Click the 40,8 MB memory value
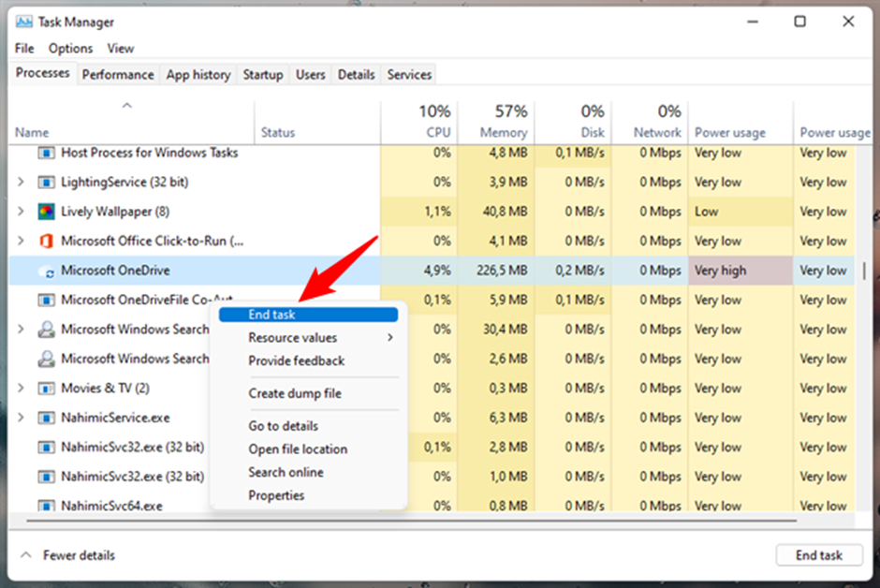880x588 pixels. point(506,212)
